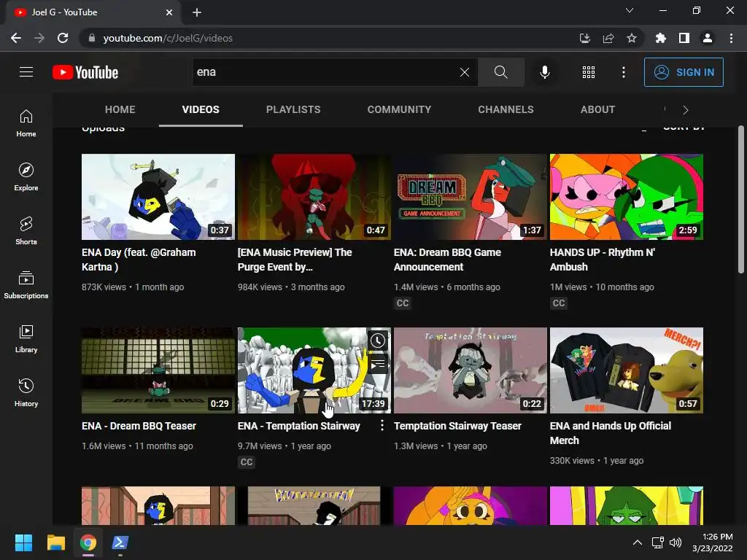Click the Dream BBQ announcement thumbnail
Viewport: 747px width, 560px height.
coord(471,197)
